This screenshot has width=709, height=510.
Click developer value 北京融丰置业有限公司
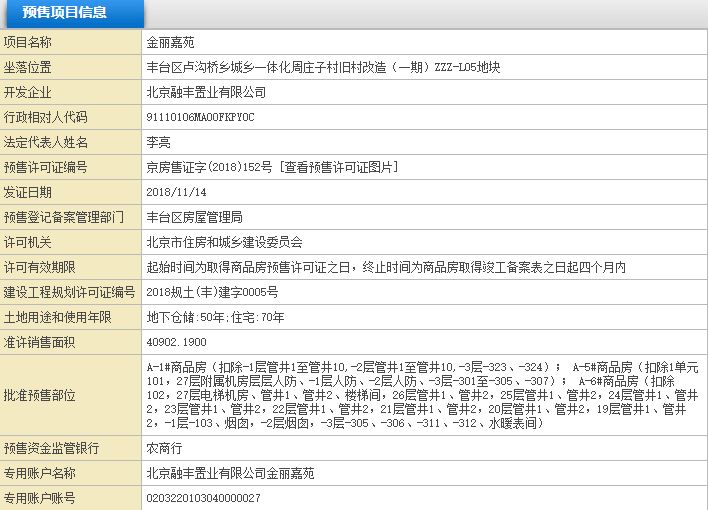click(206, 93)
